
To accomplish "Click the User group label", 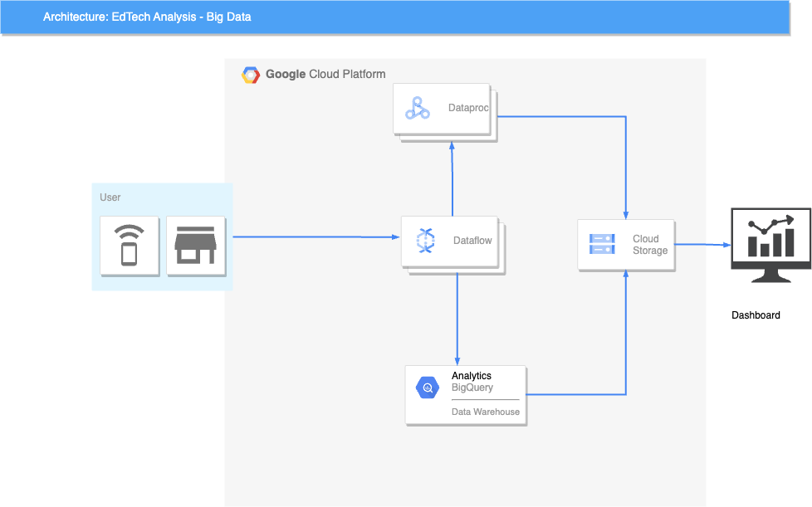I will (110, 197).
